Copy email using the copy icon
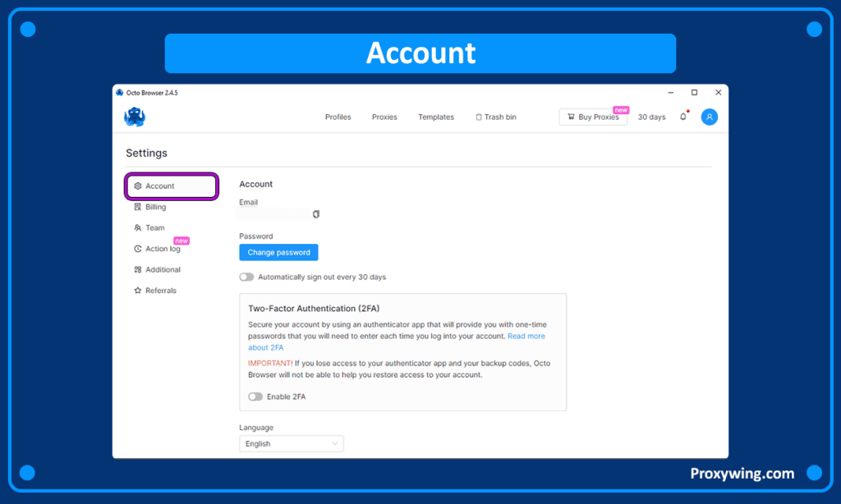 point(316,214)
